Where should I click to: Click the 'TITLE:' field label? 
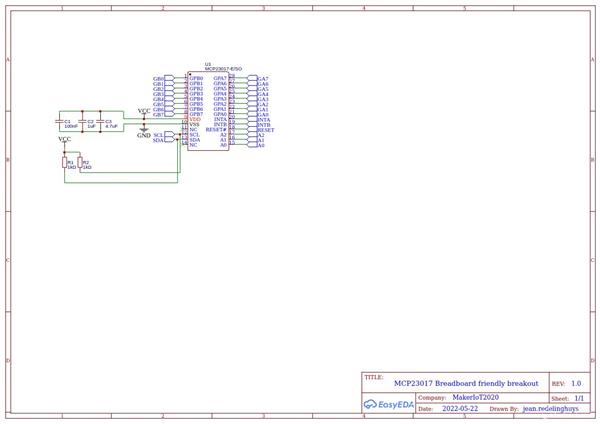coord(373,377)
